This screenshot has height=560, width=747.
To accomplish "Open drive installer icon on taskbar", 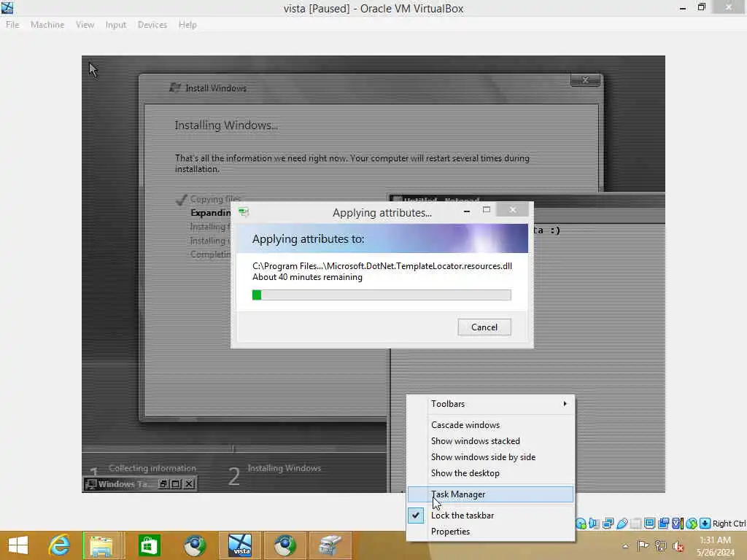I will point(330,545).
